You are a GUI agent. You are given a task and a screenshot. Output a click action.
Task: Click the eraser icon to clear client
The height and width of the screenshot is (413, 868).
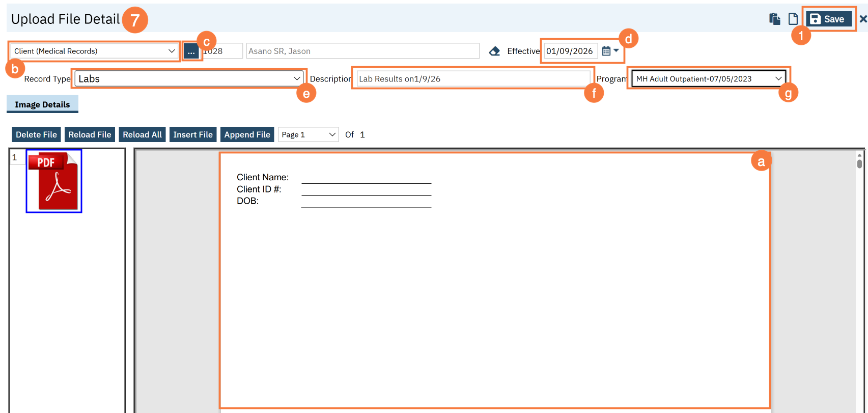[x=494, y=51]
